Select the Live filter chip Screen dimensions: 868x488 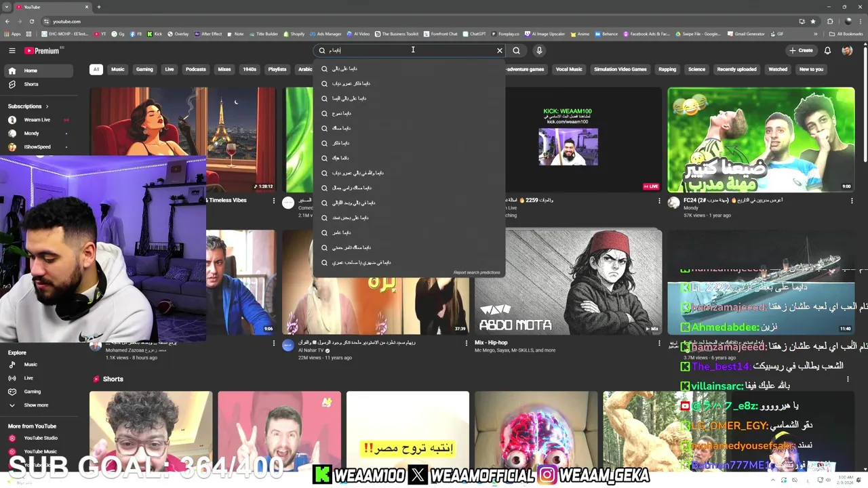[x=170, y=69]
